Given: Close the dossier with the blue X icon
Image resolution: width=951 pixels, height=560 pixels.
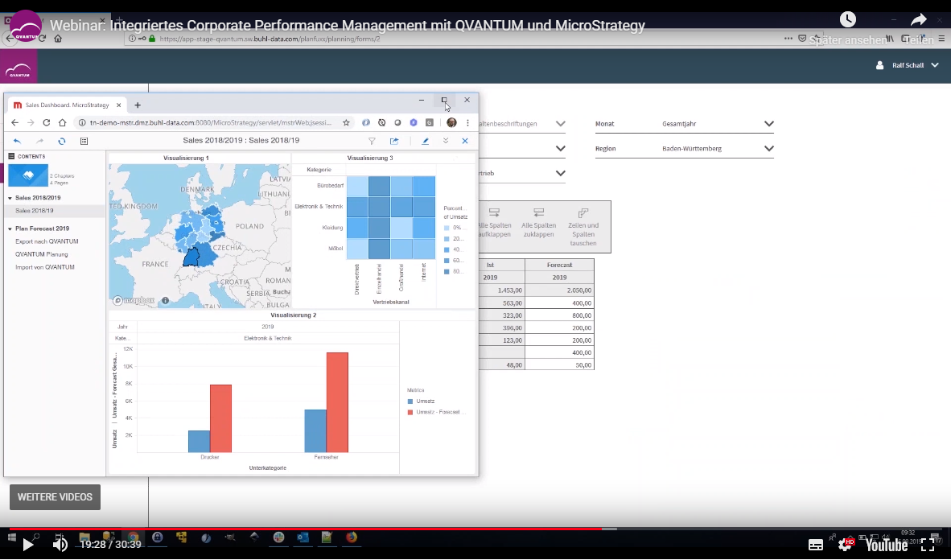Looking at the screenshot, I should coord(464,141).
